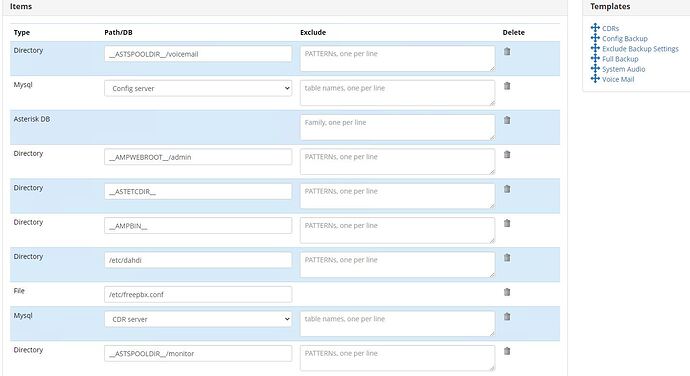The image size is (690, 376).
Task: Focus exclude patterns box for __ASTETCDIR__
Action: click(397, 195)
